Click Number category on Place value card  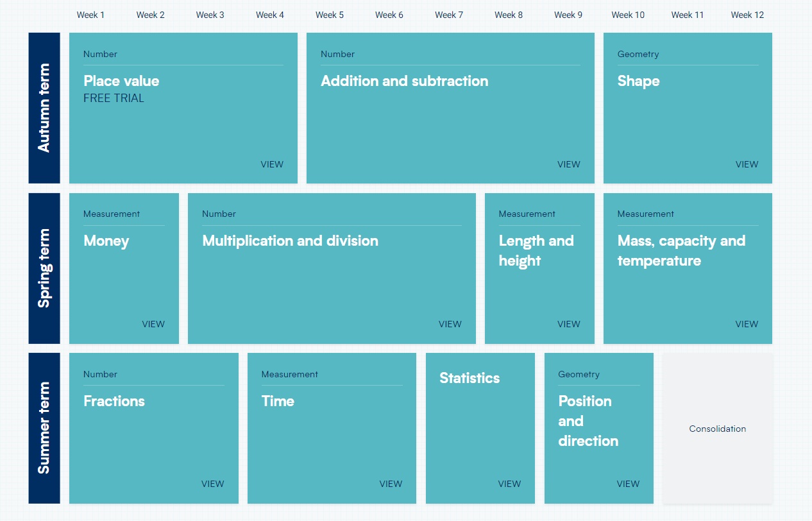click(100, 55)
